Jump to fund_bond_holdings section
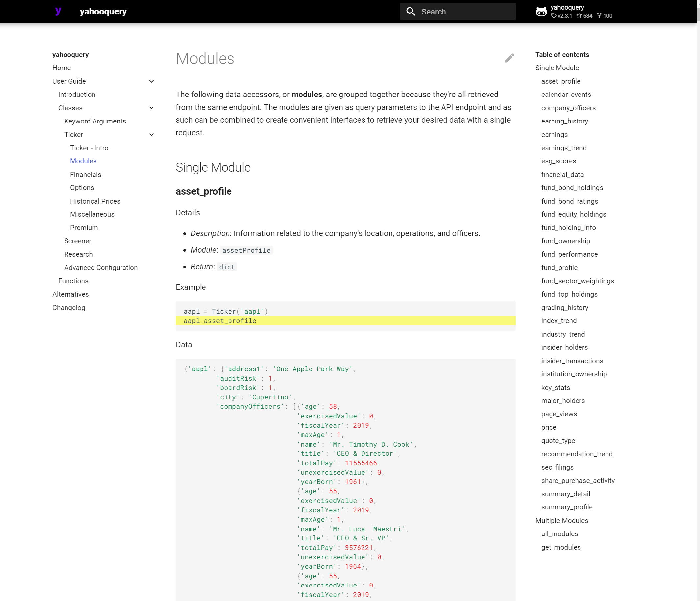Image resolution: width=700 pixels, height=601 pixels. 572,188
